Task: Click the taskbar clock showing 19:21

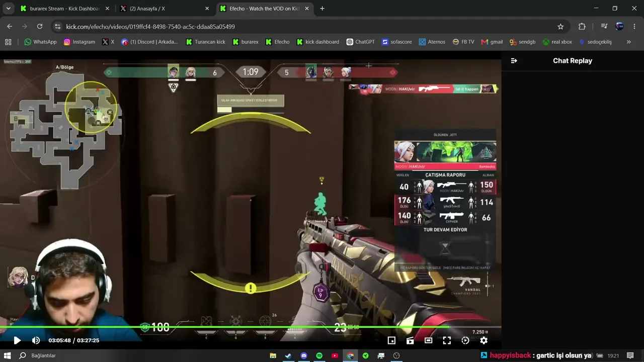Action: [613, 355]
